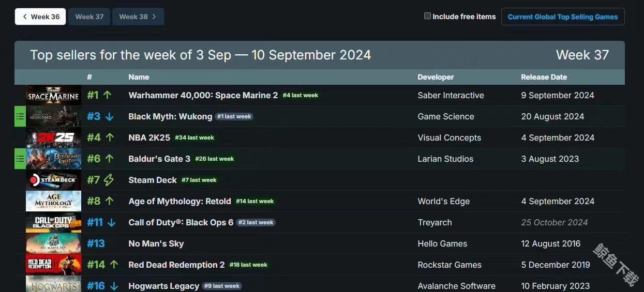Click the green list icon beside Black Myth: Wukong
The height and width of the screenshot is (292, 644).
tap(20, 116)
